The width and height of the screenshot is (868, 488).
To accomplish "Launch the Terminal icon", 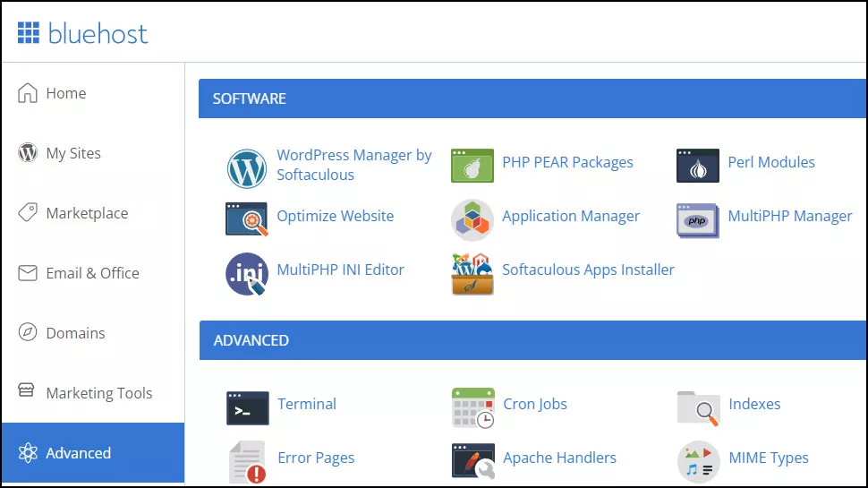I will 248,407.
